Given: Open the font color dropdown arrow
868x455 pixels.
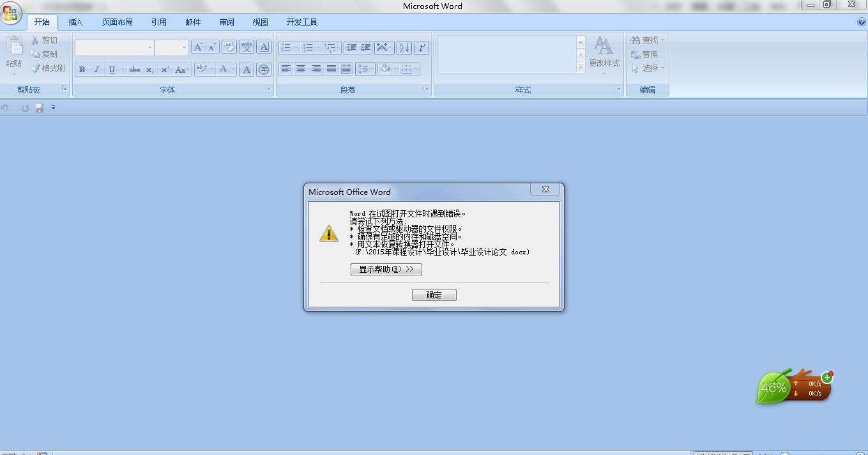Looking at the screenshot, I should [232, 69].
